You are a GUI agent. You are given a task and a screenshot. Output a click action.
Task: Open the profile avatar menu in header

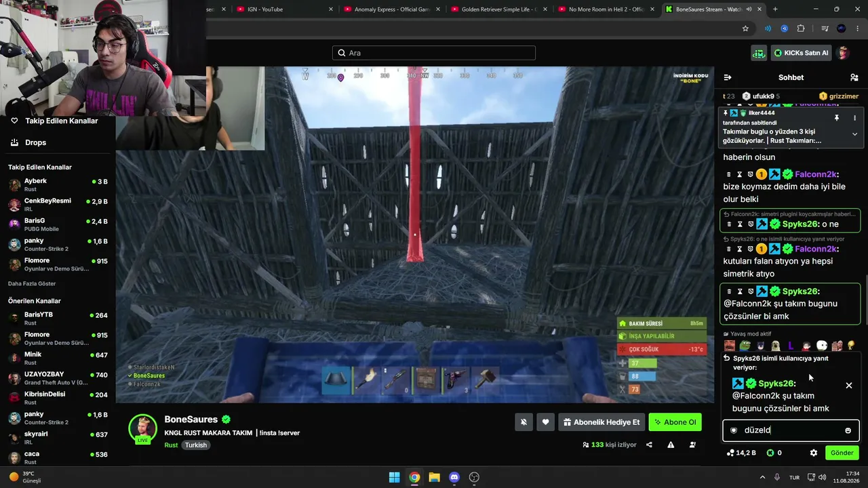tap(844, 53)
